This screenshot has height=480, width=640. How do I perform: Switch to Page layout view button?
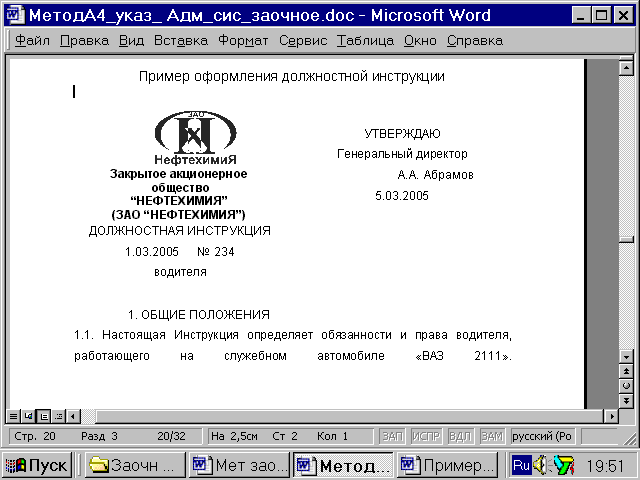pos(44,416)
